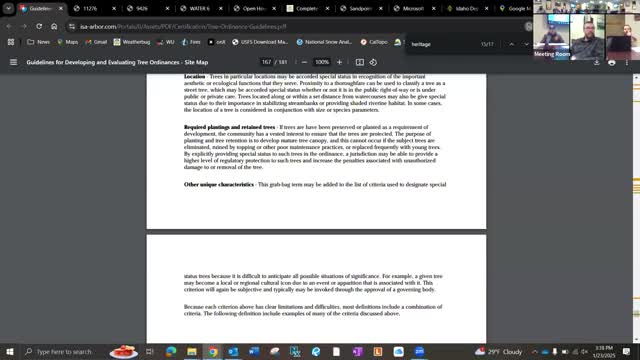Viewport: 640px width, 360px height.
Task: Open the Weatherbug bookmark
Action: coord(132,42)
